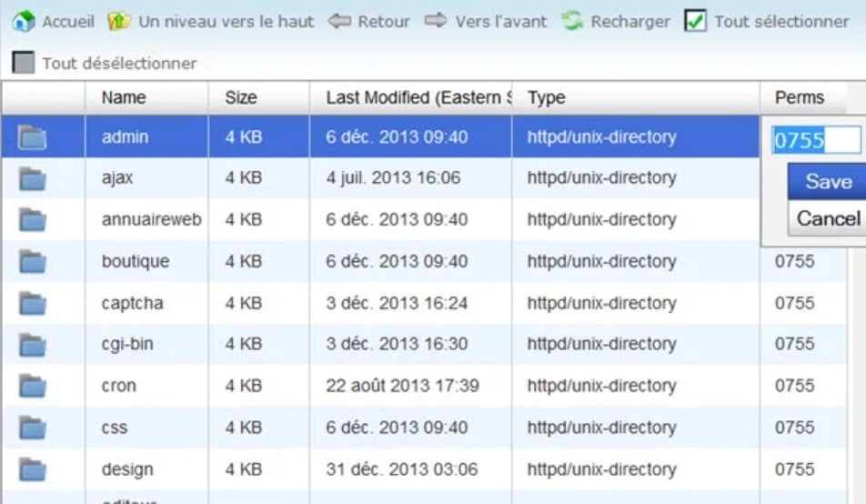Click the Recharger label
Screen dimensions: 866x504
pos(630,22)
